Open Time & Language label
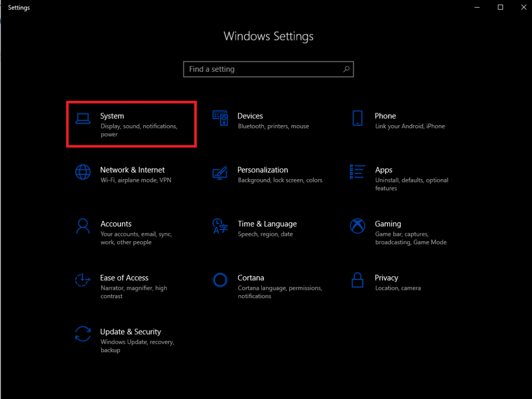 (x=267, y=224)
